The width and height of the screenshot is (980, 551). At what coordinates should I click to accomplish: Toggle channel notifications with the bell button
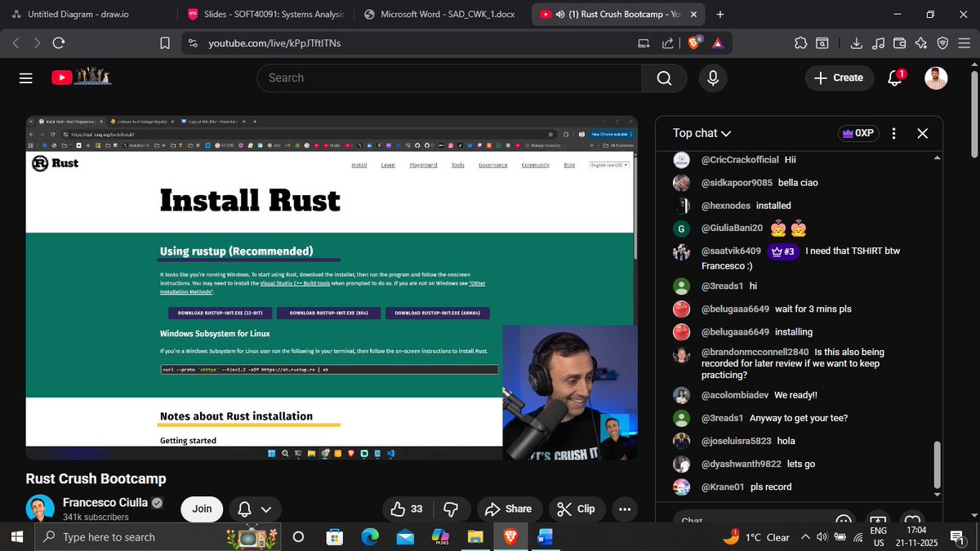click(245, 509)
